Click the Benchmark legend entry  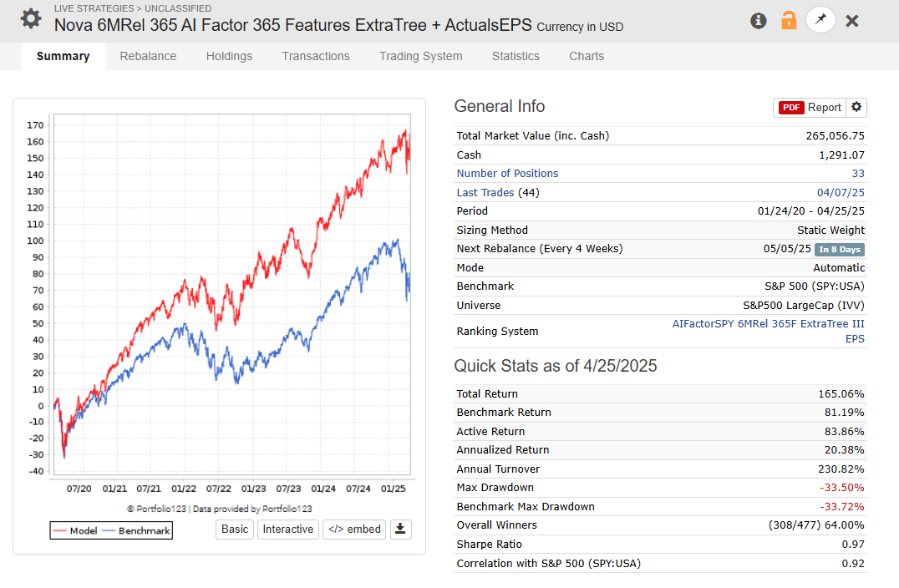click(136, 530)
